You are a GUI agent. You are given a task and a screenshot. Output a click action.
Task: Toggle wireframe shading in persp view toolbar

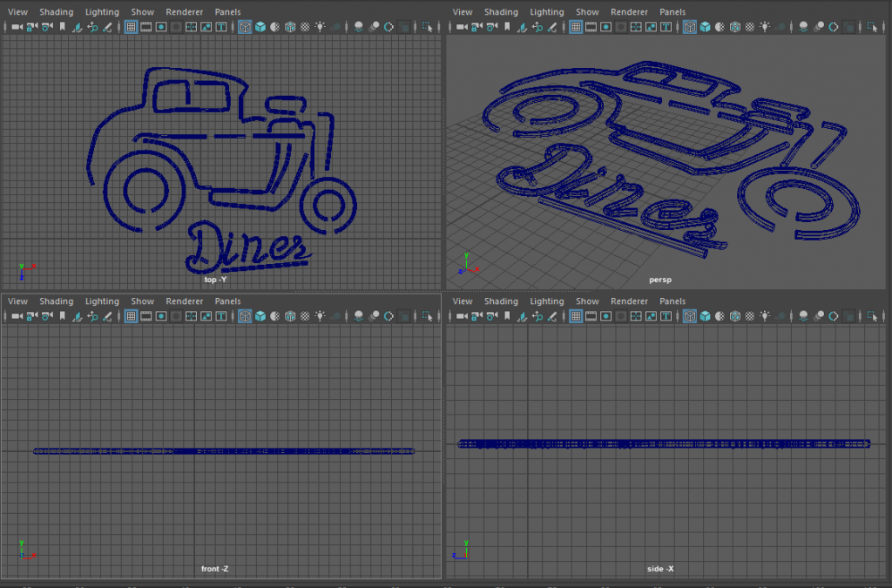click(689, 27)
